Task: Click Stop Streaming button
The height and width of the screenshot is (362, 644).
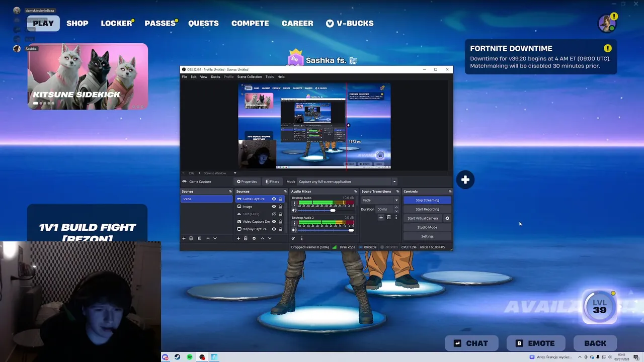Action: tap(427, 200)
